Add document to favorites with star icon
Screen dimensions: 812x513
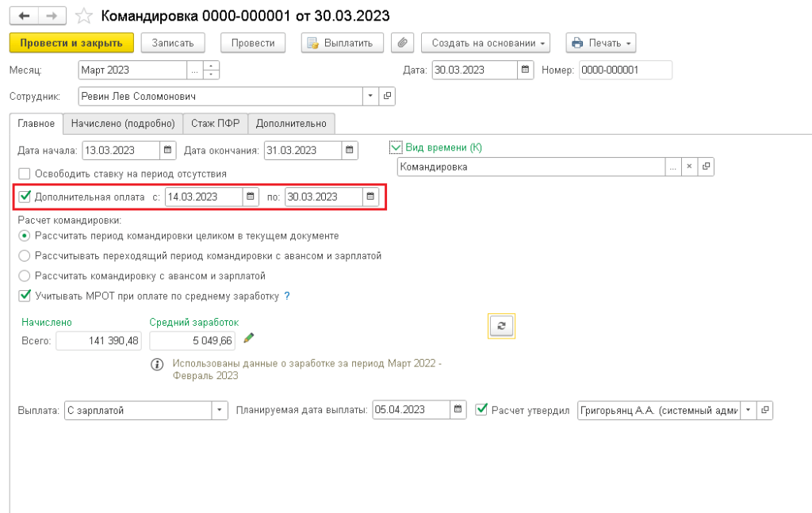82,16
